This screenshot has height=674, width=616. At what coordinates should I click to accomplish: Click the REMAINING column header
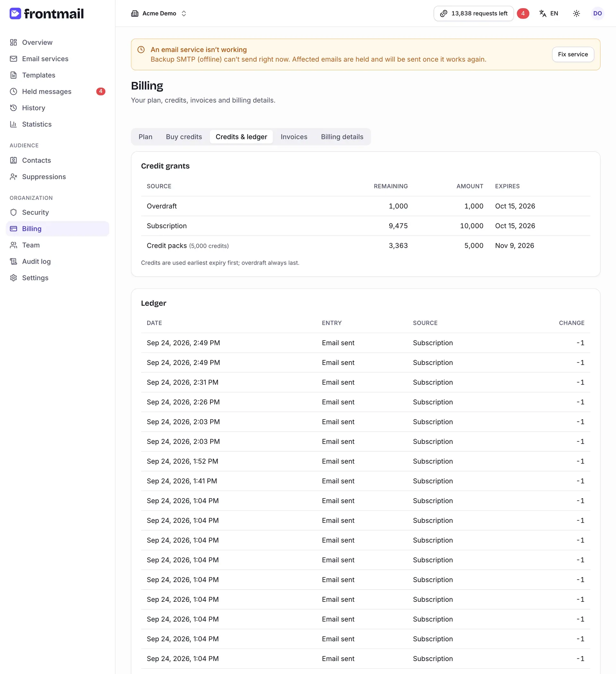[390, 186]
